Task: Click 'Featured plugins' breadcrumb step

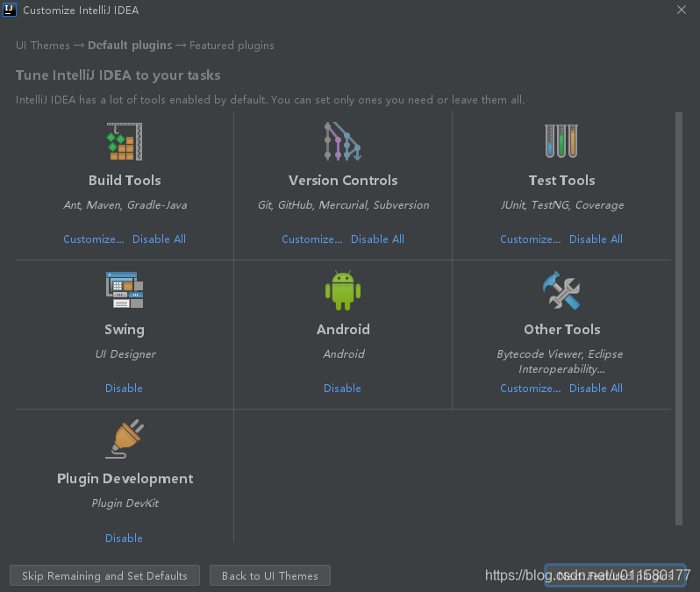Action: (232, 46)
